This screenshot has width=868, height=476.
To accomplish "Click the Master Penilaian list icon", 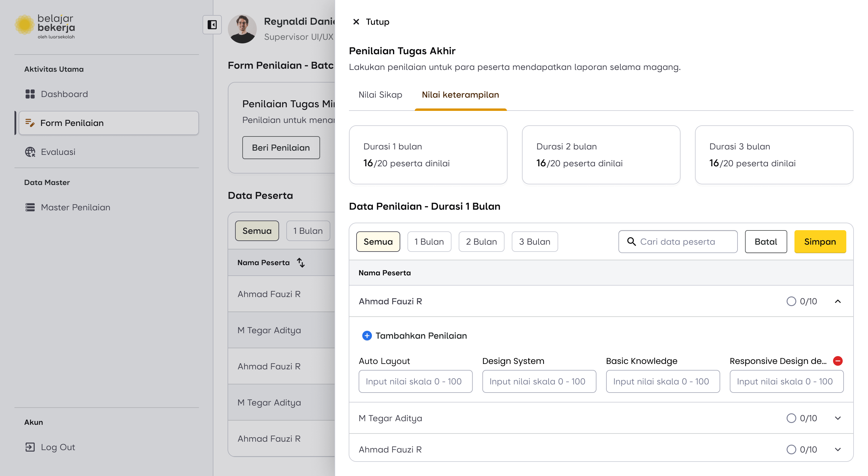I will coord(30,207).
